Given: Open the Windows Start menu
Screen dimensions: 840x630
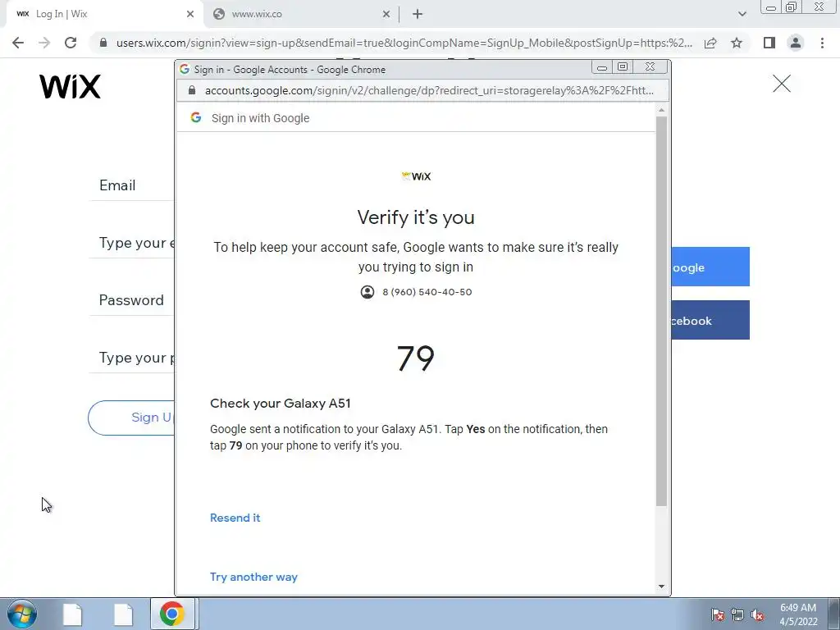Looking at the screenshot, I should pos(22,614).
